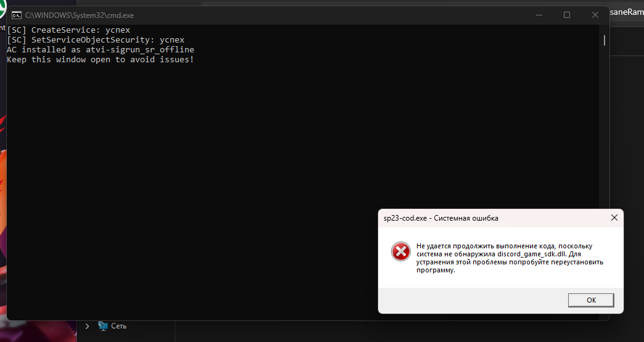The image size is (644, 342).
Task: Click the C:\WINDOWS\System32\cmd.exe title text
Action: (x=80, y=15)
